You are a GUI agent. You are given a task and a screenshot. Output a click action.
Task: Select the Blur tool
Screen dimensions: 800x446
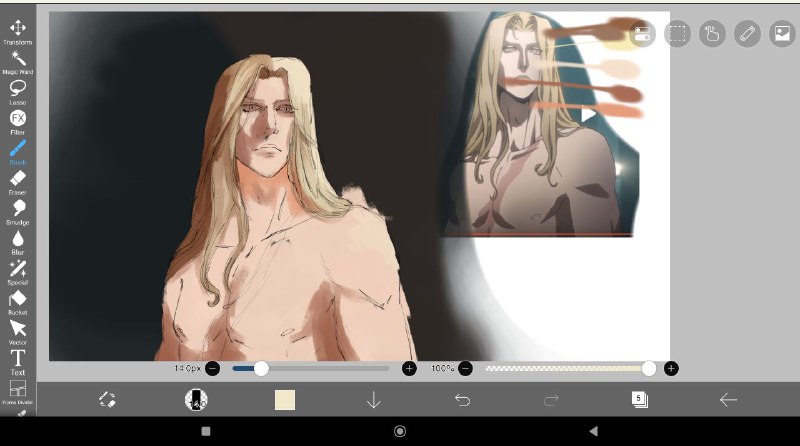(18, 242)
